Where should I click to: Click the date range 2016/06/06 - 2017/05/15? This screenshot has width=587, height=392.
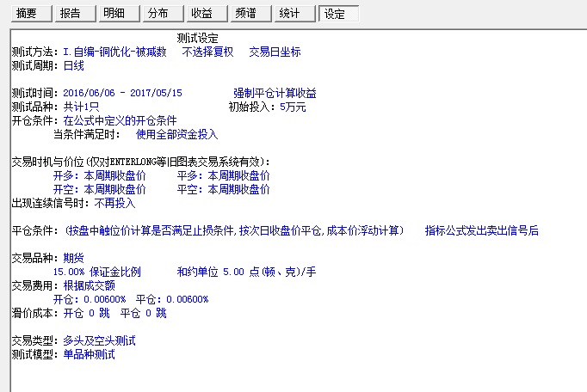(x=122, y=93)
